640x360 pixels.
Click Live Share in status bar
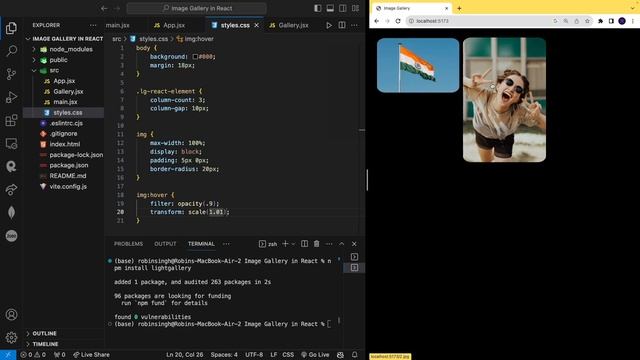91,355
